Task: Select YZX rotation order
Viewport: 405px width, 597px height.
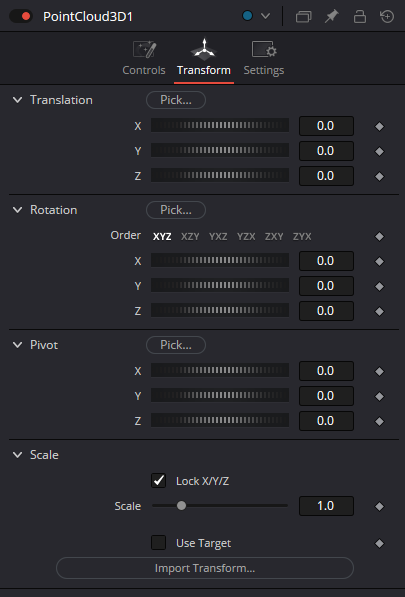Action: click(246, 236)
